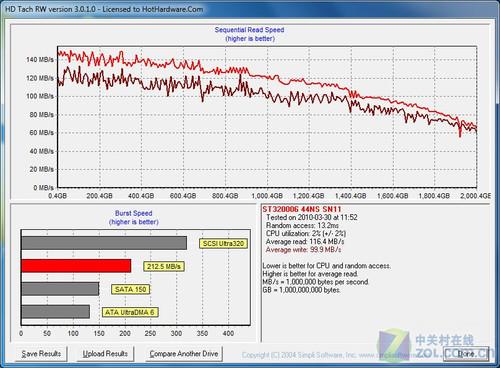Click the Upload Results button
Screen dimensions: 500x368
(x=105, y=354)
